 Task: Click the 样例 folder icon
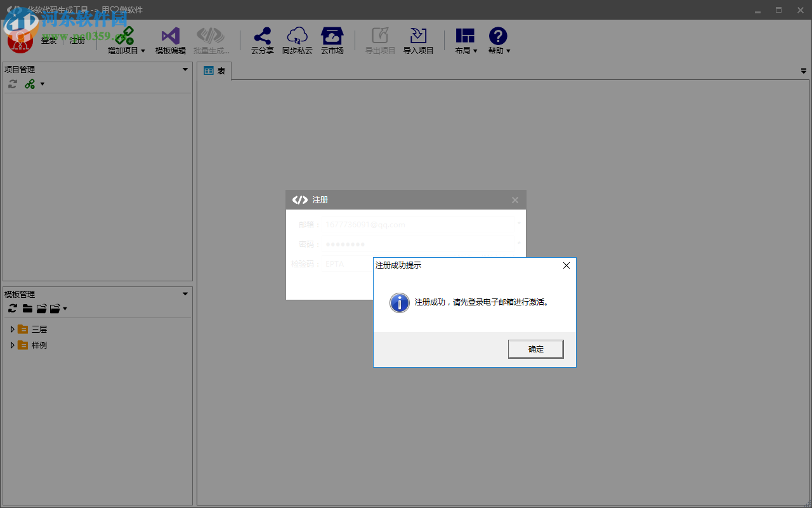tap(23, 345)
